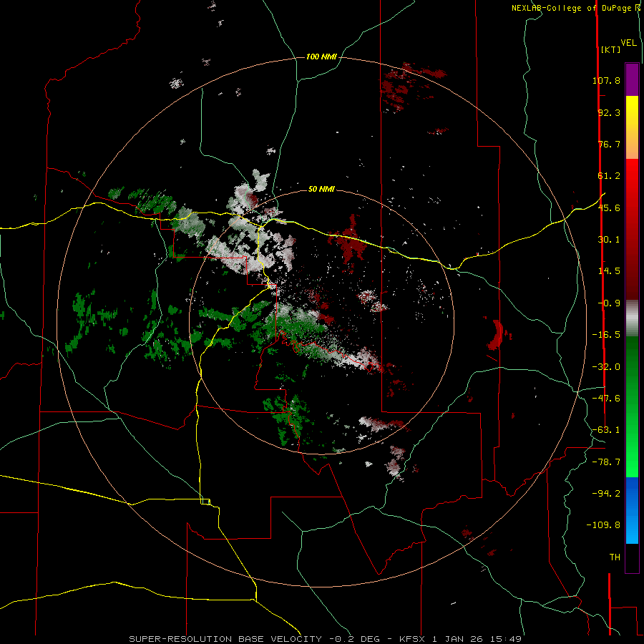Click the SUPER-RESOLUTION BASE VELOCITY caption text
644x644 pixels.
point(225,639)
